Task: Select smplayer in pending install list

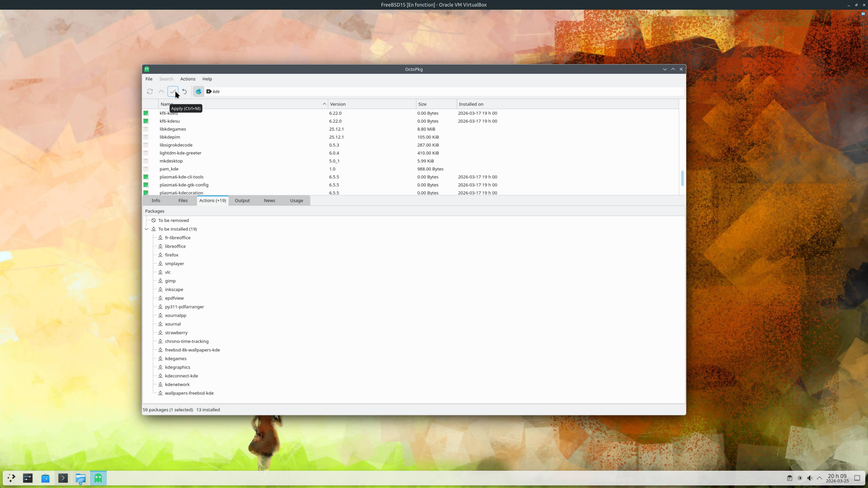Action: [x=175, y=264]
